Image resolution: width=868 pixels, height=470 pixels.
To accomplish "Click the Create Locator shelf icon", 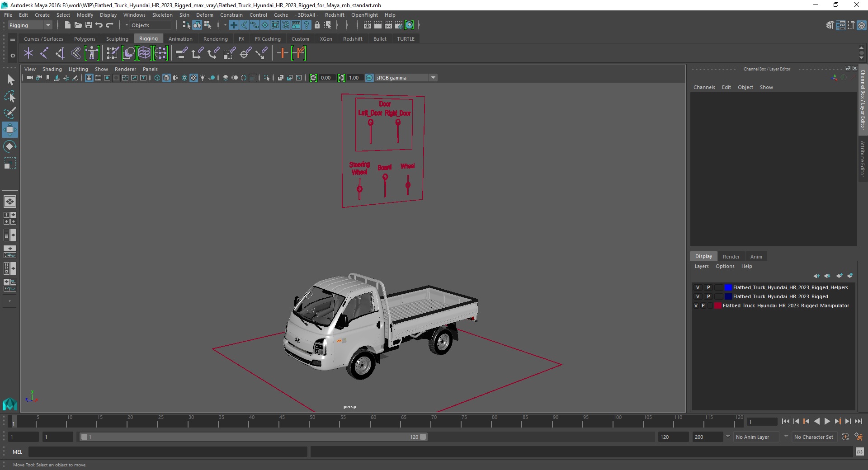I will pyautogui.click(x=28, y=53).
